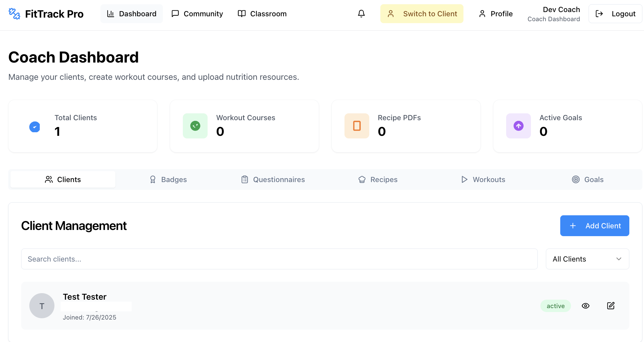Edit the Test Tester client
644x342 pixels.
[610, 306]
